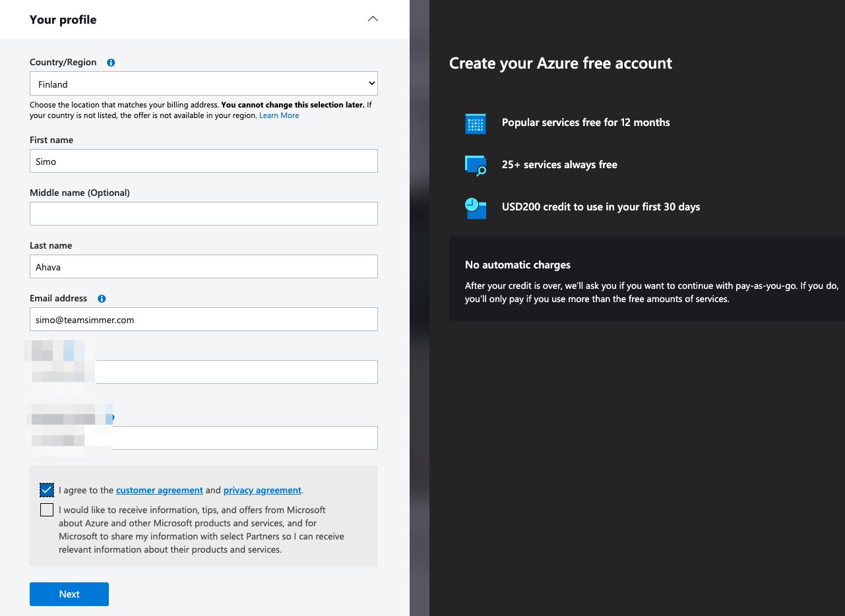Click the icon beside 25+ services always free
The width and height of the screenshot is (845, 616).
coord(476,165)
